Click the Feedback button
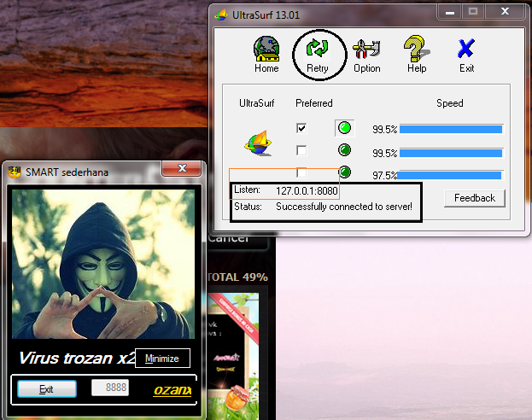Viewport: 532px width, 420px height. click(475, 198)
